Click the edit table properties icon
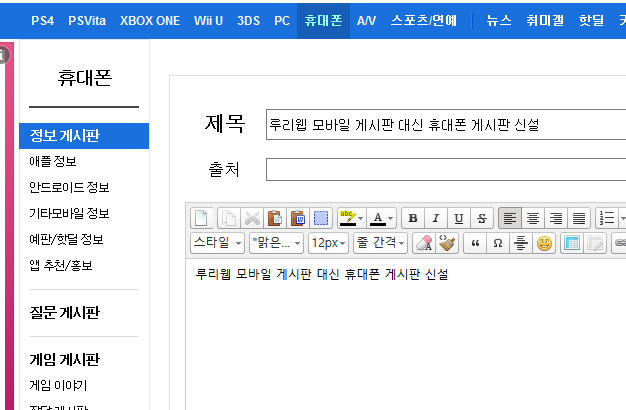626x410 pixels. pos(595,243)
